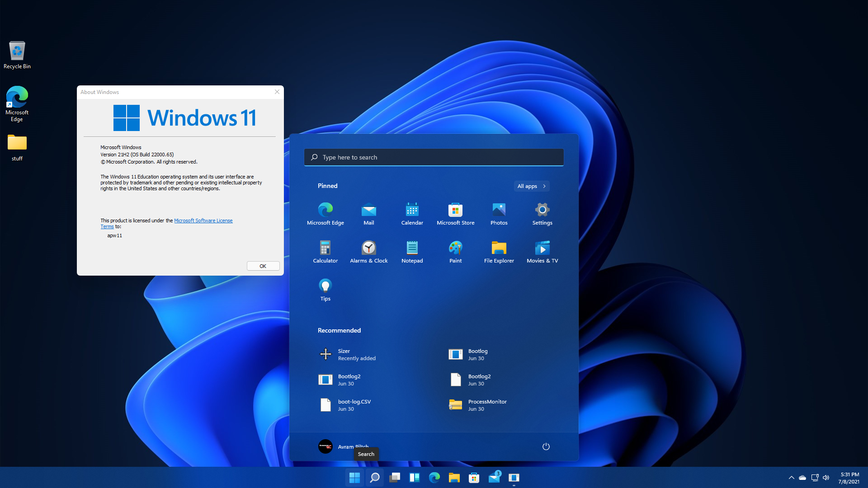Open the Search icon in the taskbar
This screenshot has width=868, height=488.
tap(374, 477)
